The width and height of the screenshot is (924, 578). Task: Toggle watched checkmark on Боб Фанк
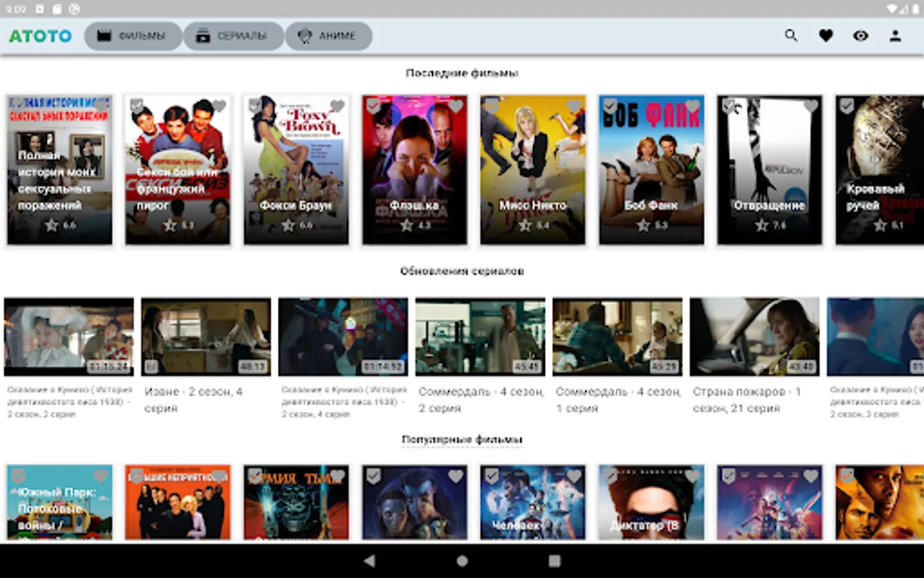[610, 106]
